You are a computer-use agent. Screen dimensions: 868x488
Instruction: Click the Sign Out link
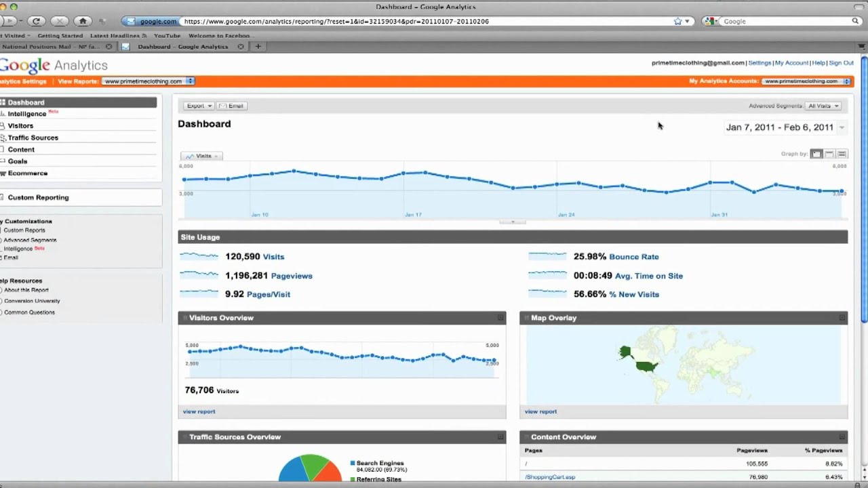(841, 63)
